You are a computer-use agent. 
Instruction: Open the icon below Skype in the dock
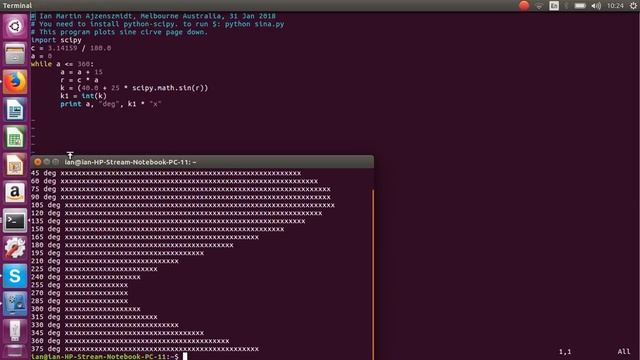[x=15, y=304]
